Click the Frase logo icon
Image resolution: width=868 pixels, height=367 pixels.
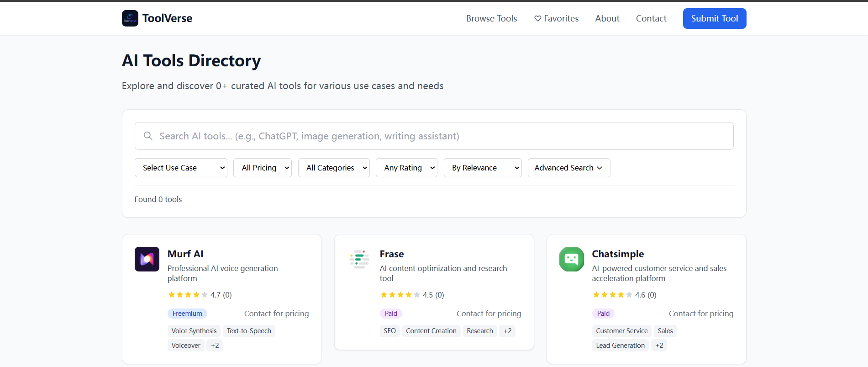point(359,259)
